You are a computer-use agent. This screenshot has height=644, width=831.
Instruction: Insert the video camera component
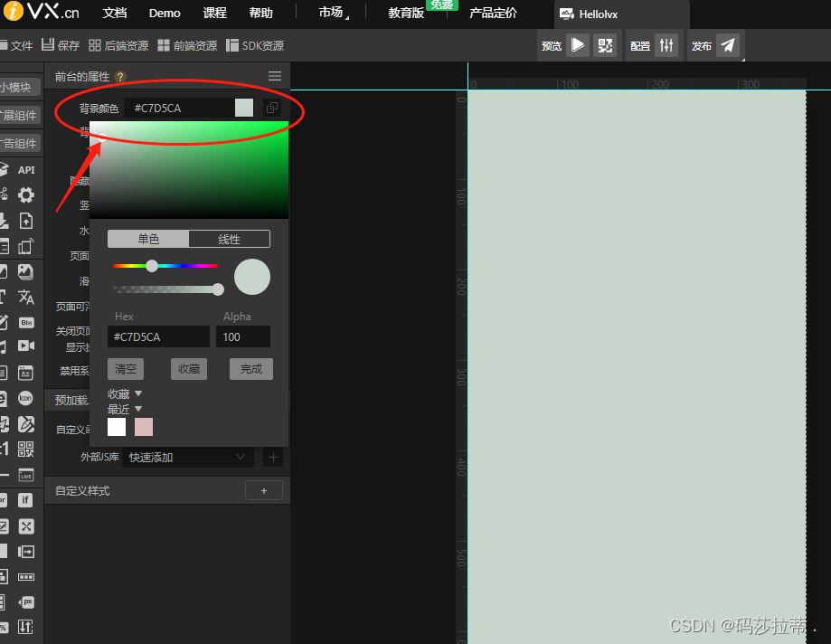tap(26, 346)
